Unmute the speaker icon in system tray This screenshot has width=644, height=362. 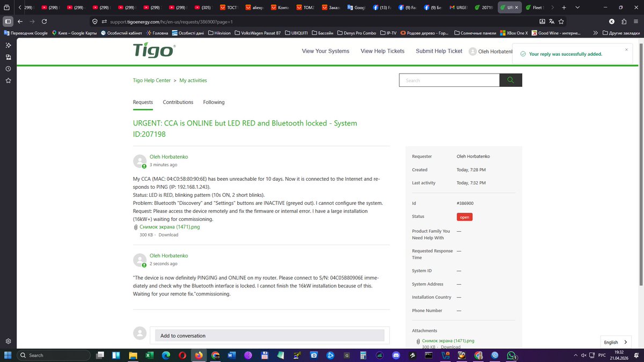coord(583,355)
